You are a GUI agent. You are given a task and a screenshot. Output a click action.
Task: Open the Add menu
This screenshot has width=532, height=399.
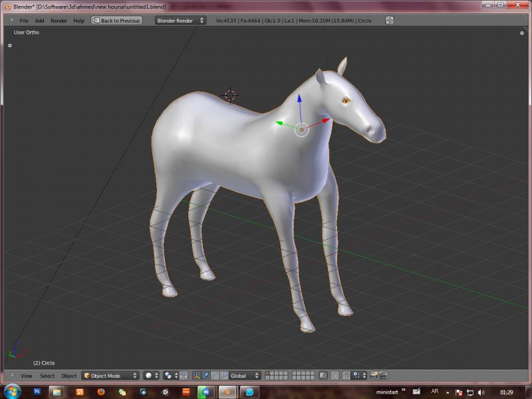coord(39,21)
